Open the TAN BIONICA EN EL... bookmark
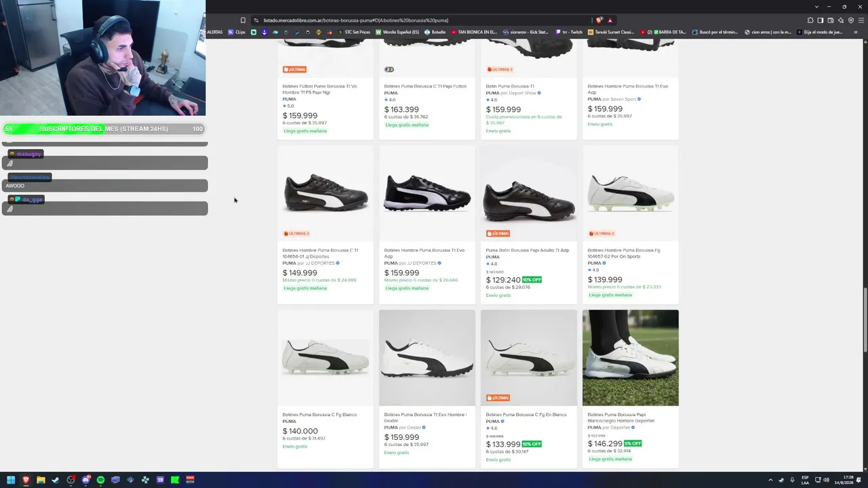 pyautogui.click(x=474, y=32)
